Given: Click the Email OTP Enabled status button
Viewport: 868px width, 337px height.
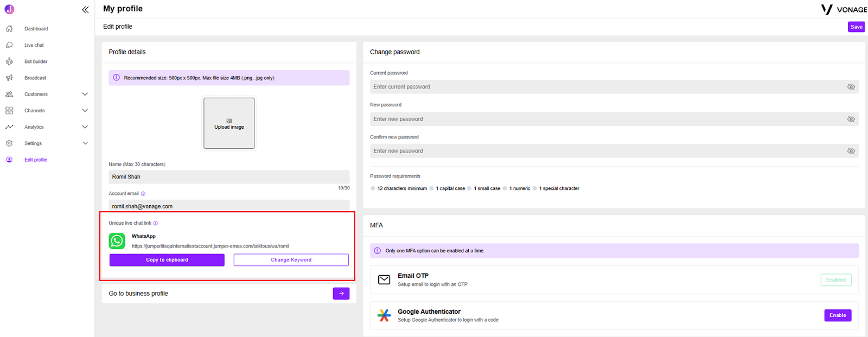Looking at the screenshot, I should (x=836, y=280).
